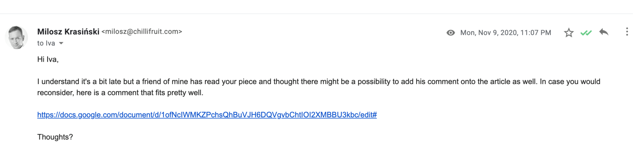
Task: Click the line starting 'reconsider, here is'
Action: click(120, 93)
